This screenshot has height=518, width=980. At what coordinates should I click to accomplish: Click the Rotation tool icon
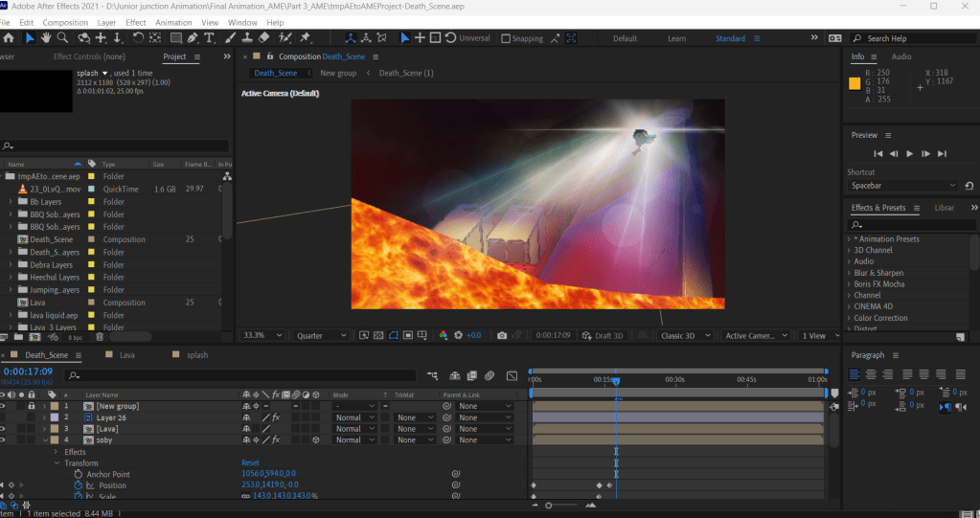[x=138, y=38]
